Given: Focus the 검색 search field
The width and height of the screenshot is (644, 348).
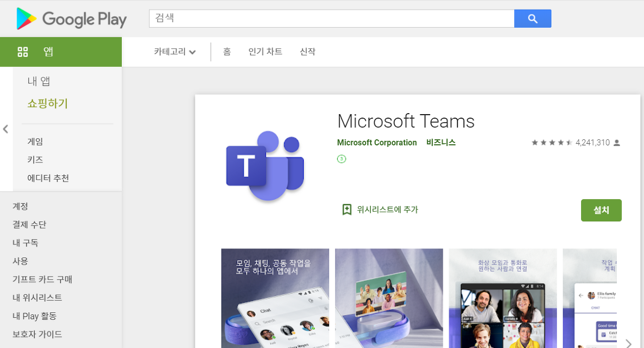Looking at the screenshot, I should pyautogui.click(x=332, y=19).
